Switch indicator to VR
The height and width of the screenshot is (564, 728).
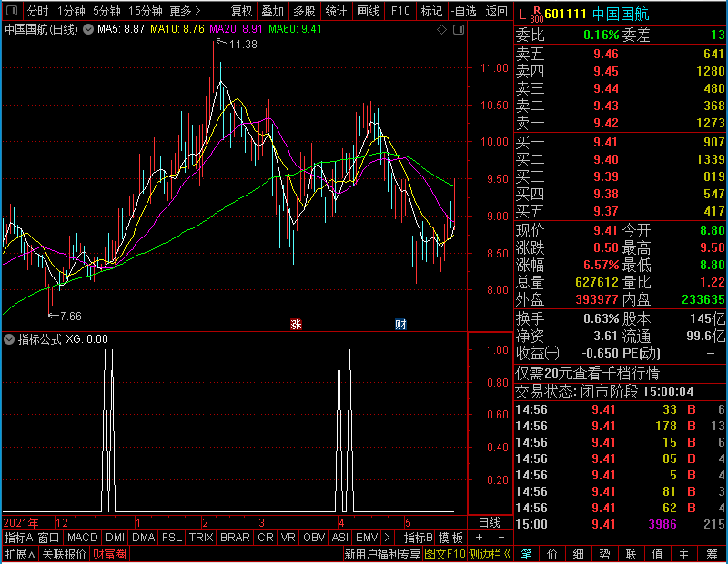click(x=288, y=538)
